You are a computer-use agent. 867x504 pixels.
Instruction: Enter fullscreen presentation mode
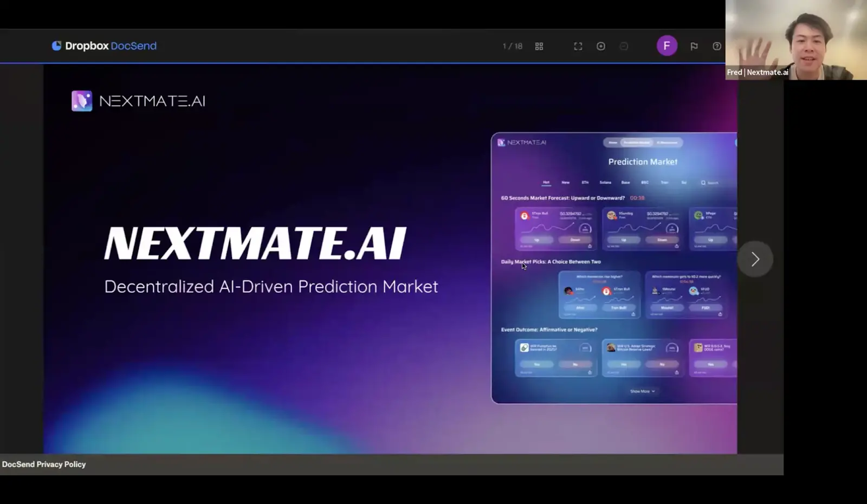(578, 47)
